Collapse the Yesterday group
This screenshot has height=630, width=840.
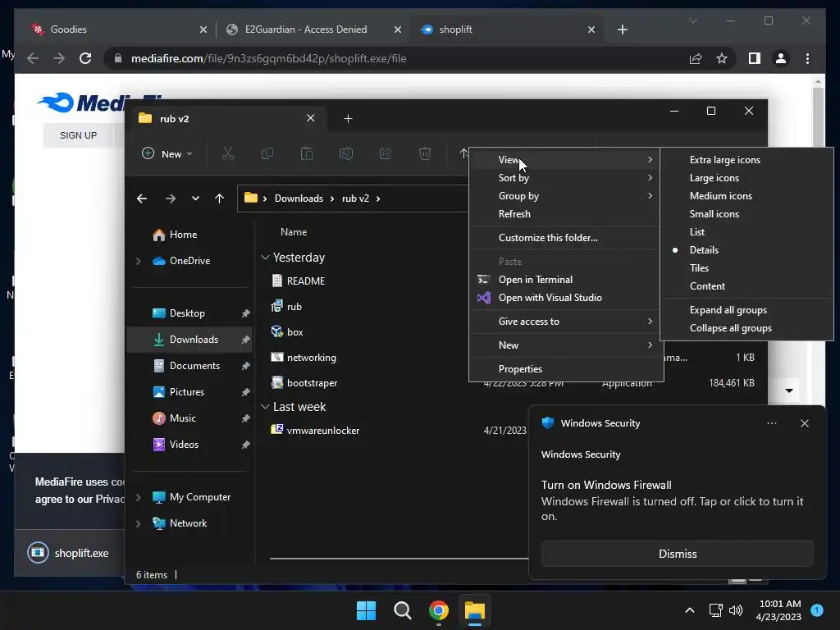(x=265, y=258)
